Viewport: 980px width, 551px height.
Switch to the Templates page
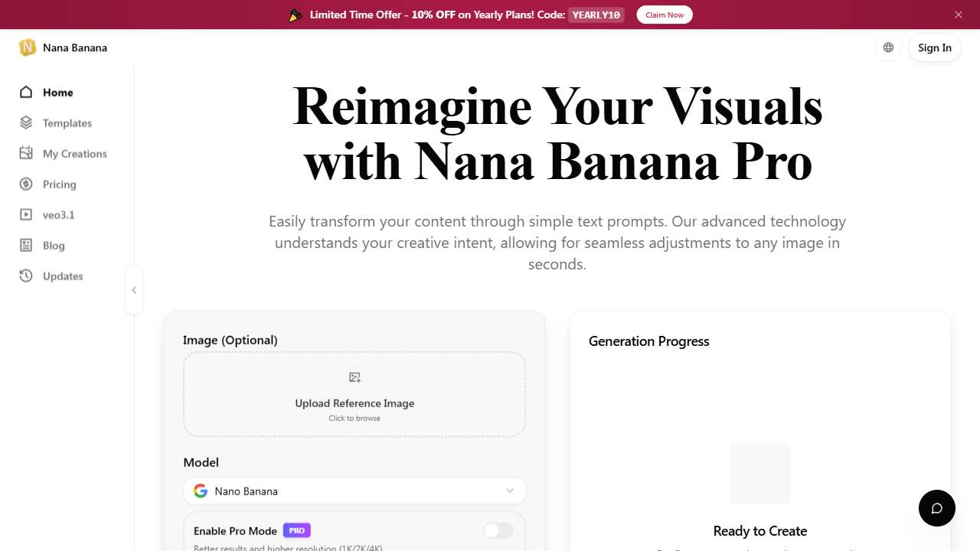(67, 122)
